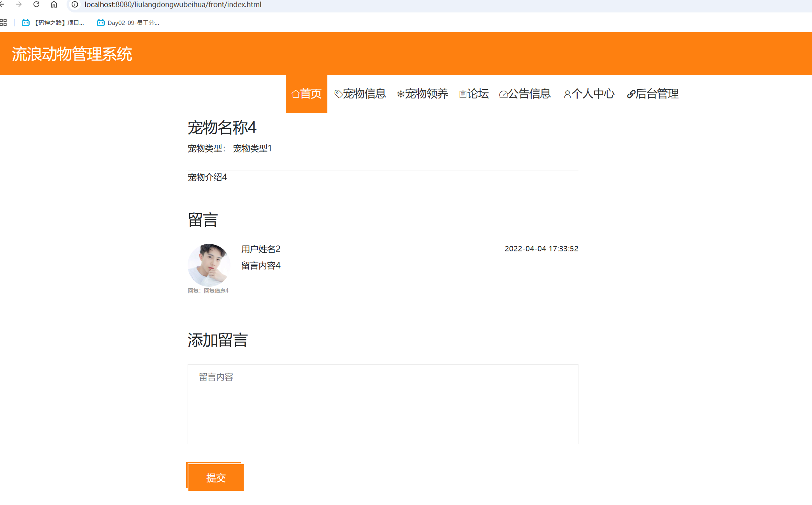The image size is (812, 505).
Task: Open the 后台管理 link in navigation
Action: coord(653,94)
